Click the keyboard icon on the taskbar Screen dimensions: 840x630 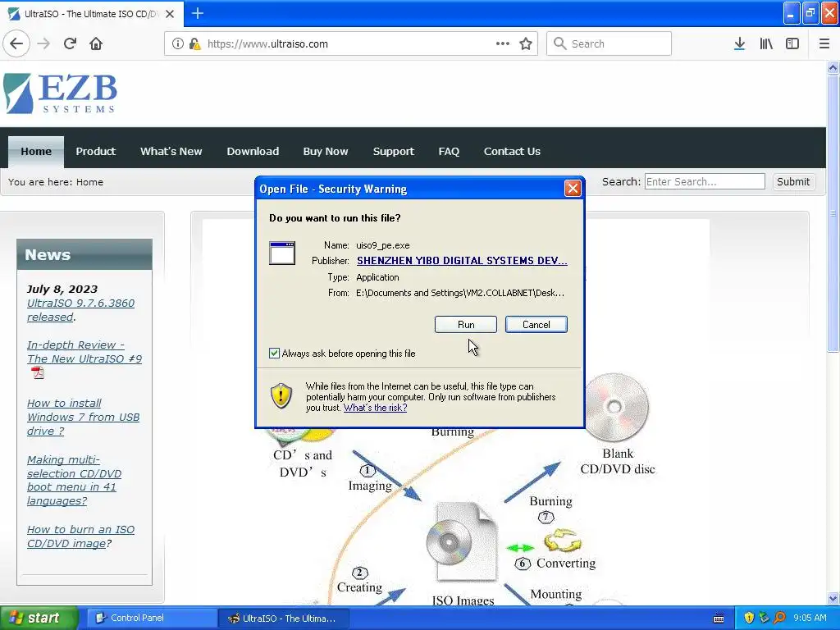(719, 619)
